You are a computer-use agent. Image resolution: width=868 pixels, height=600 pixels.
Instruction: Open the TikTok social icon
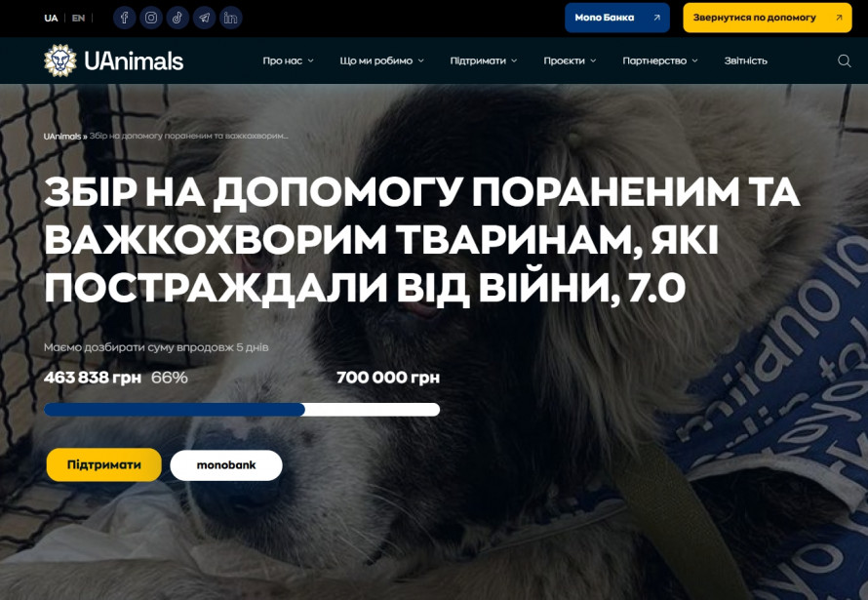pos(178,18)
